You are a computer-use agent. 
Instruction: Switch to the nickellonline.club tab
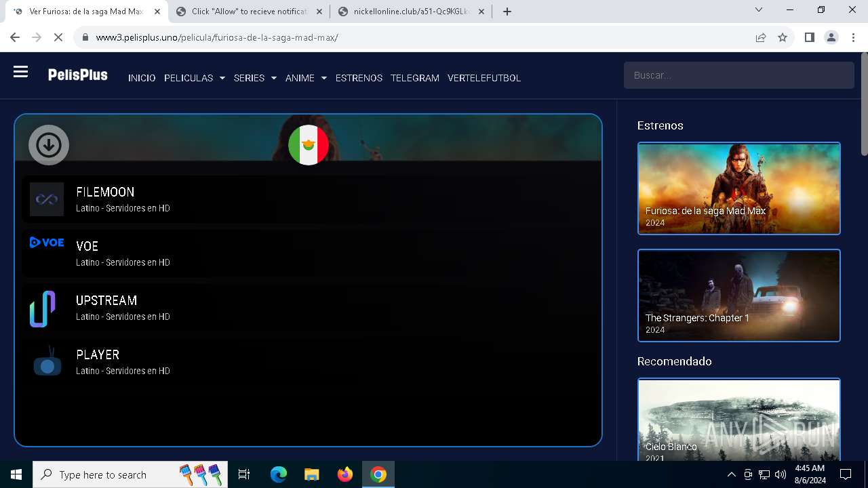(x=412, y=12)
